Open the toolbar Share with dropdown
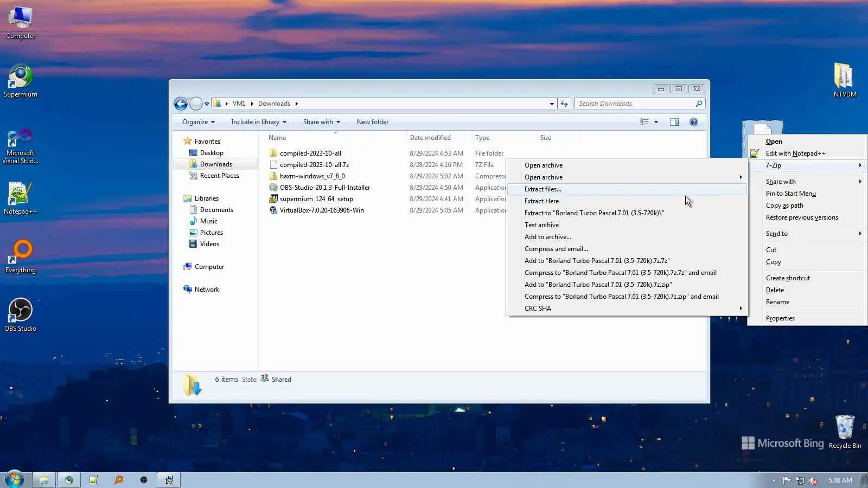The width and height of the screenshot is (868, 488). (322, 122)
